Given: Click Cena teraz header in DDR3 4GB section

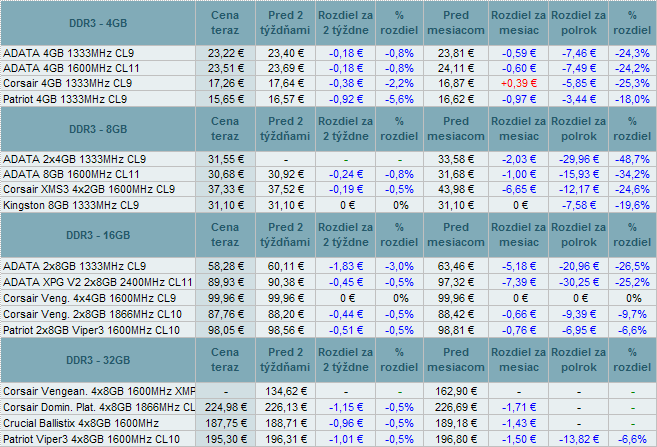Looking at the screenshot, I should pos(225,23).
